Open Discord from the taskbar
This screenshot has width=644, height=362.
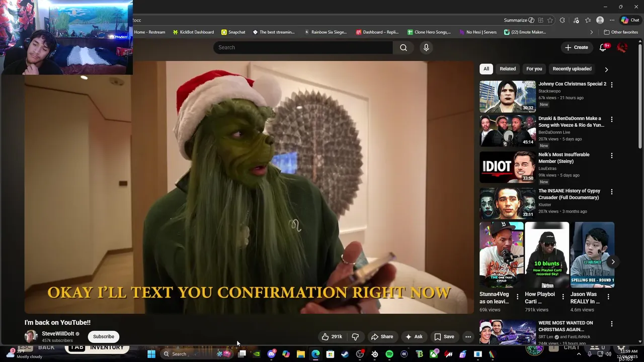[272, 354]
